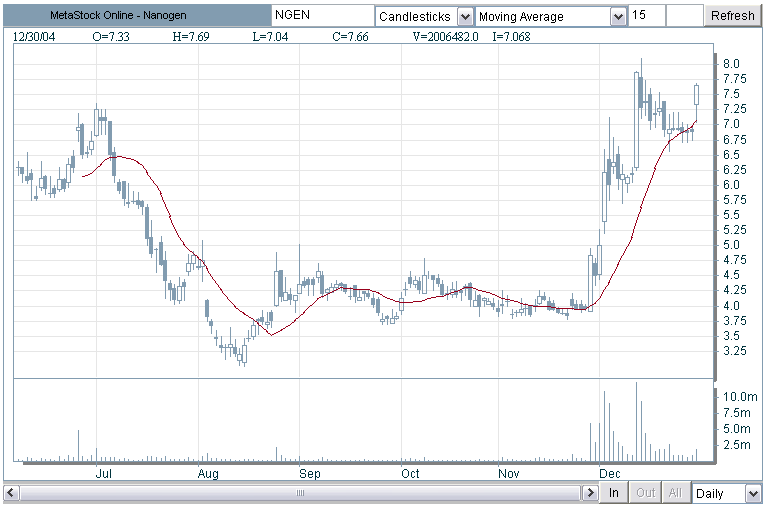Click the scrollbar left arrow
The width and height of the screenshot is (768, 508).
12,492
